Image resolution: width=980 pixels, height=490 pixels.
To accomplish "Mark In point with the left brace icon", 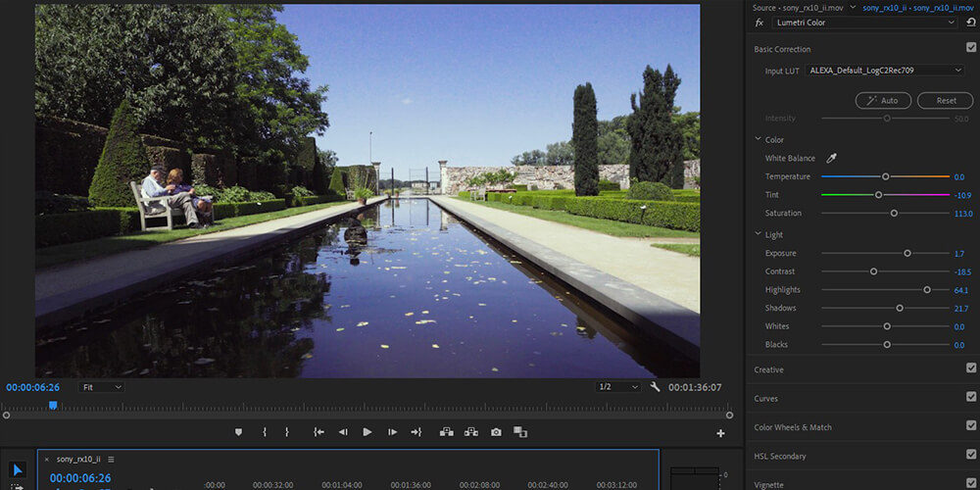I will (265, 432).
